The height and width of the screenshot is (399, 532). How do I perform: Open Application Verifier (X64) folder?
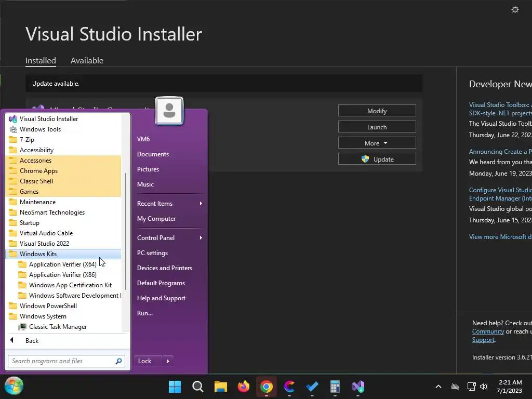point(63,264)
